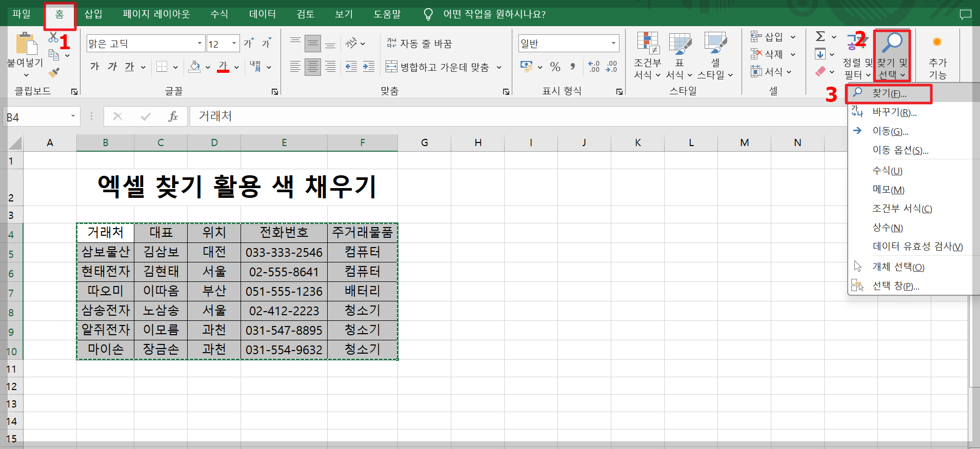Select the Format Painter brush icon

(54, 72)
